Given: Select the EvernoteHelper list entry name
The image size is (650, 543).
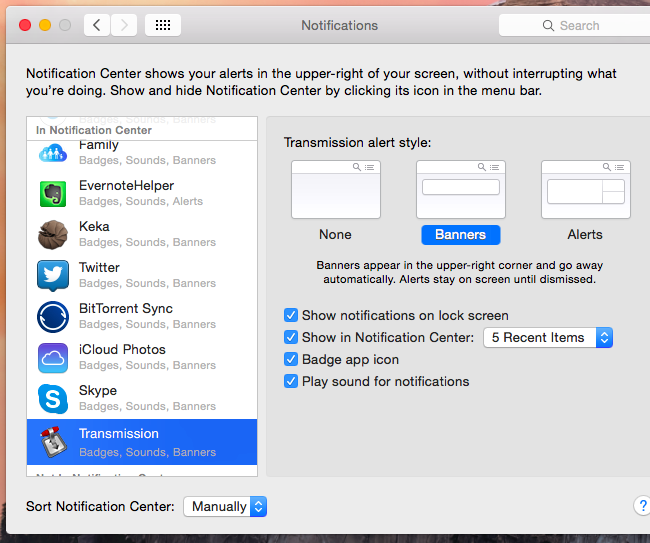Looking at the screenshot, I should (126, 186).
